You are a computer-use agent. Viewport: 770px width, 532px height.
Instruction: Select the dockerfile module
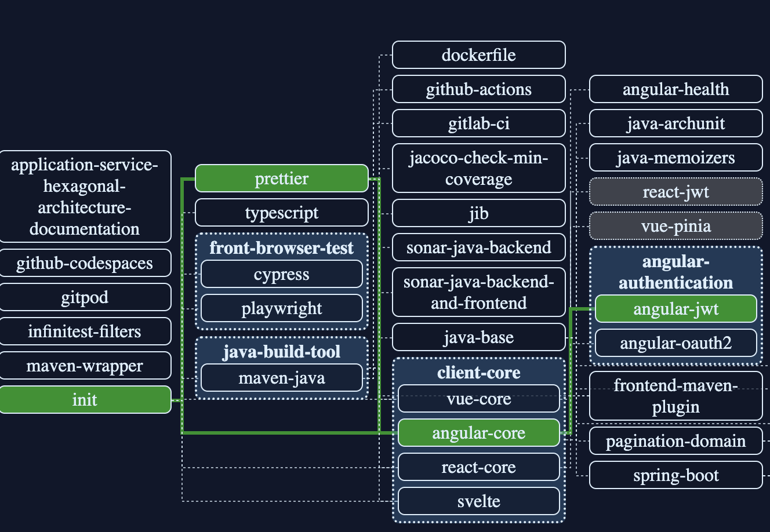pos(478,55)
